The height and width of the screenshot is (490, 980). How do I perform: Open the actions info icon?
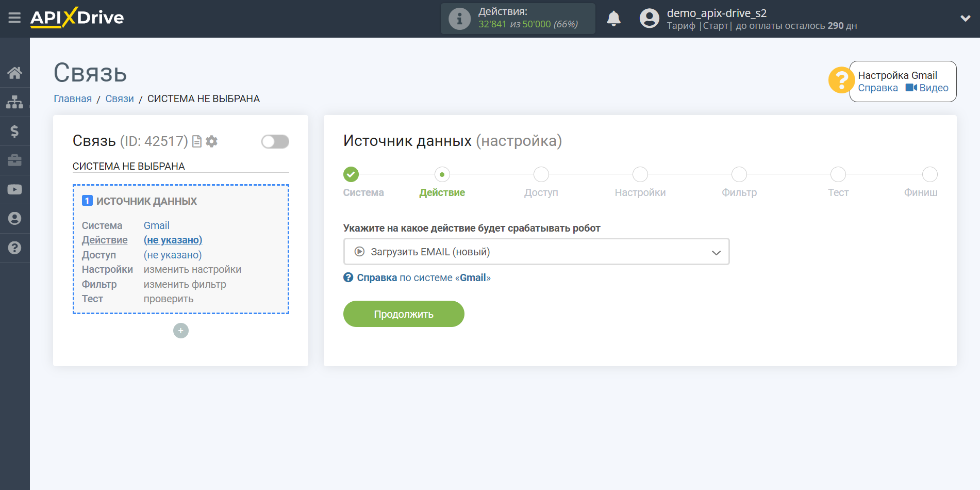coord(459,19)
